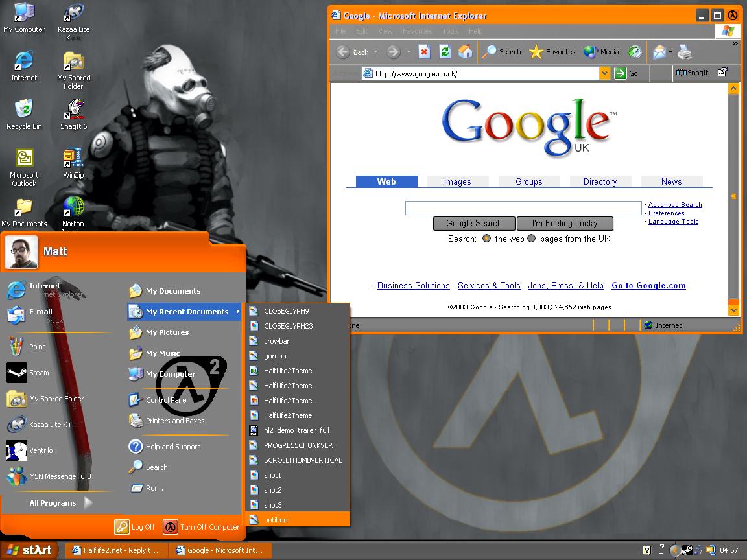
Task: Open the My Computer desktop icon
Action: coord(24,18)
